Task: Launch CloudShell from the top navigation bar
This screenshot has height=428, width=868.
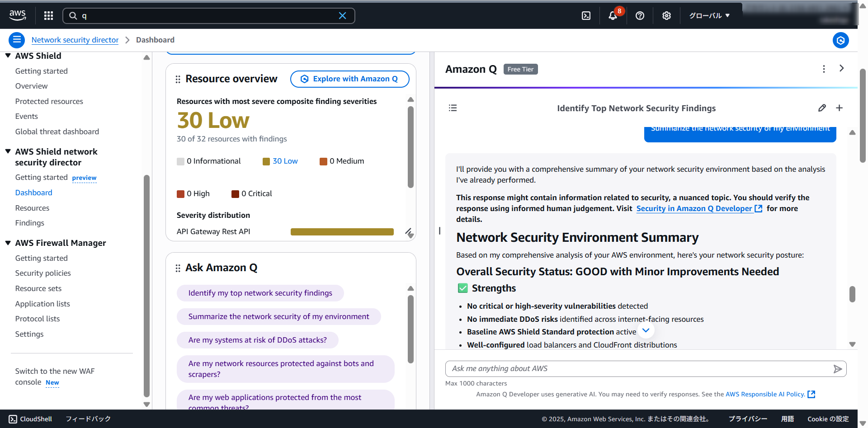Action: click(x=586, y=16)
